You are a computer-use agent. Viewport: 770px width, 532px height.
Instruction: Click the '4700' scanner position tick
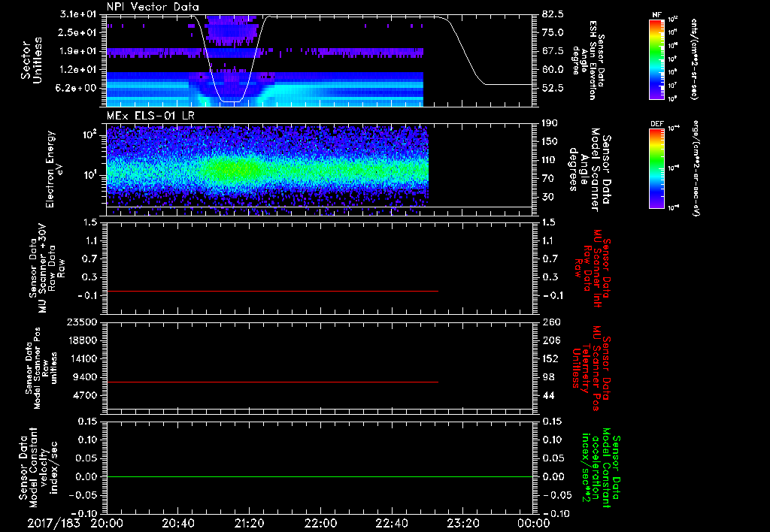point(85,395)
